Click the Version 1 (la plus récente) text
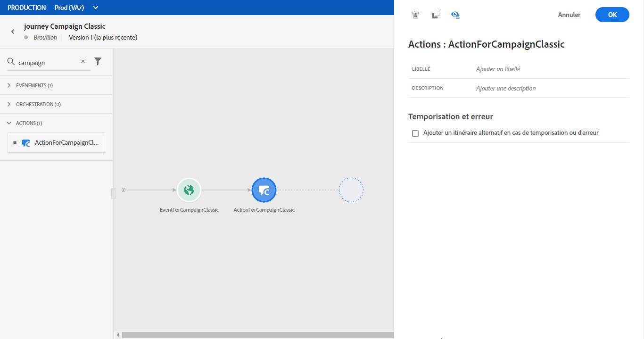644x339 pixels. [103, 37]
